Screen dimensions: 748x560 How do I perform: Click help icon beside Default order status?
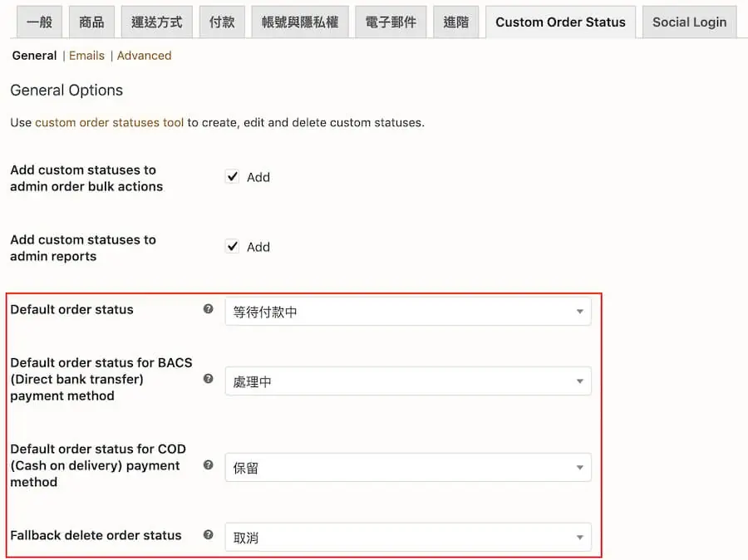(208, 308)
